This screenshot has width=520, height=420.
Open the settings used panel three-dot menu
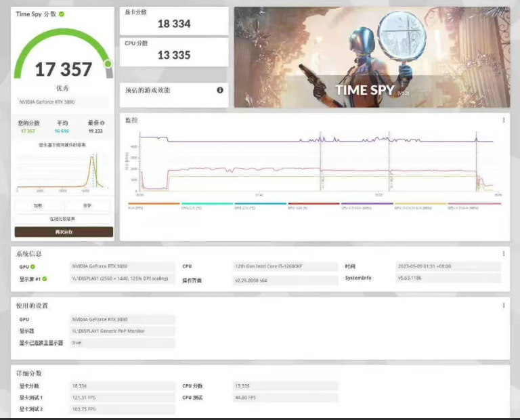point(503,306)
